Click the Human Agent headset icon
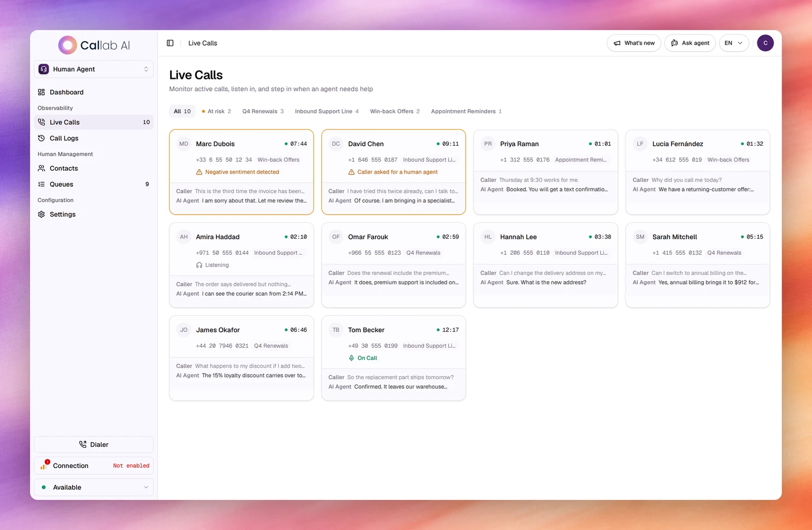The height and width of the screenshot is (530, 812). [x=44, y=69]
